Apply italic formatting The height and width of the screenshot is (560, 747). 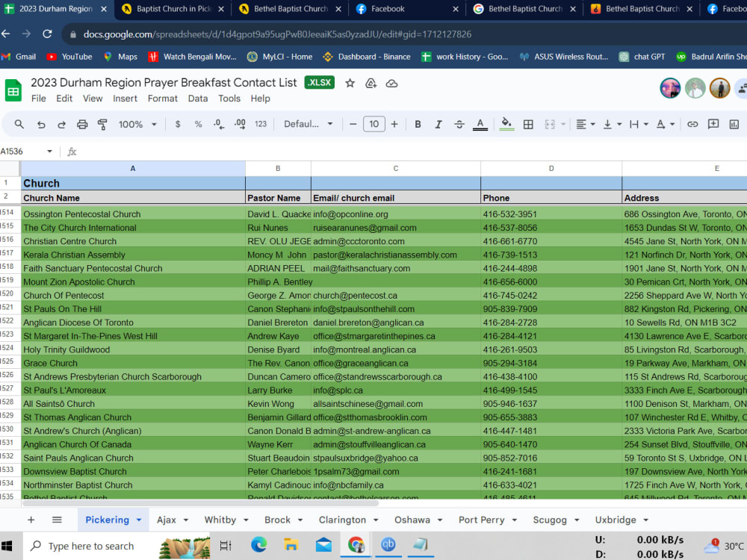coord(438,124)
